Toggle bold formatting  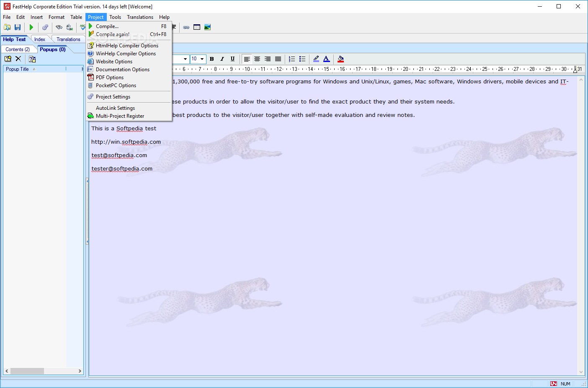(212, 59)
